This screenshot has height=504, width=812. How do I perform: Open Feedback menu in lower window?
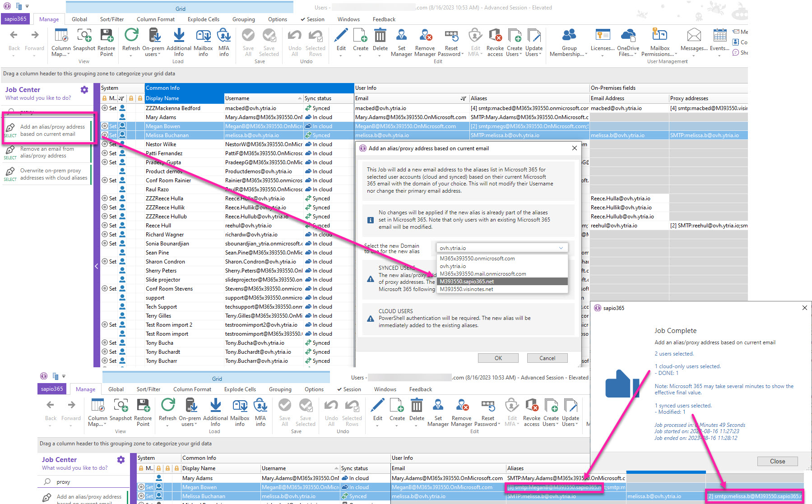click(421, 389)
